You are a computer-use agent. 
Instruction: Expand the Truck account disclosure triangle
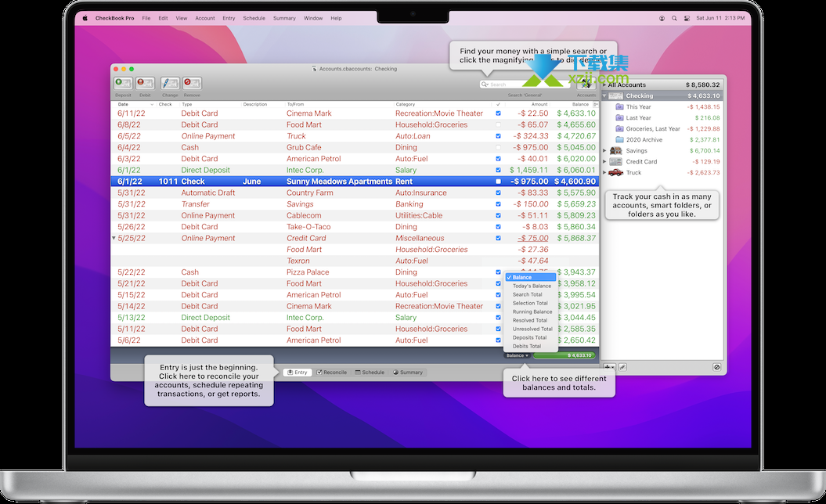tap(604, 173)
